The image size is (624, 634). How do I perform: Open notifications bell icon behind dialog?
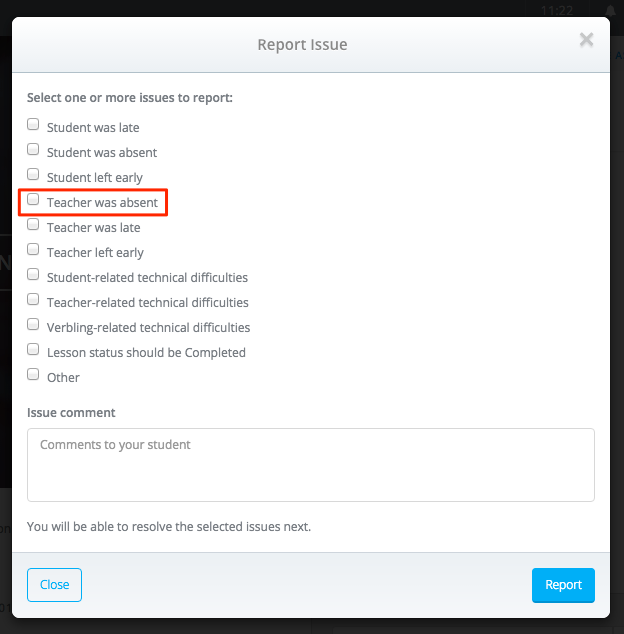point(610,11)
